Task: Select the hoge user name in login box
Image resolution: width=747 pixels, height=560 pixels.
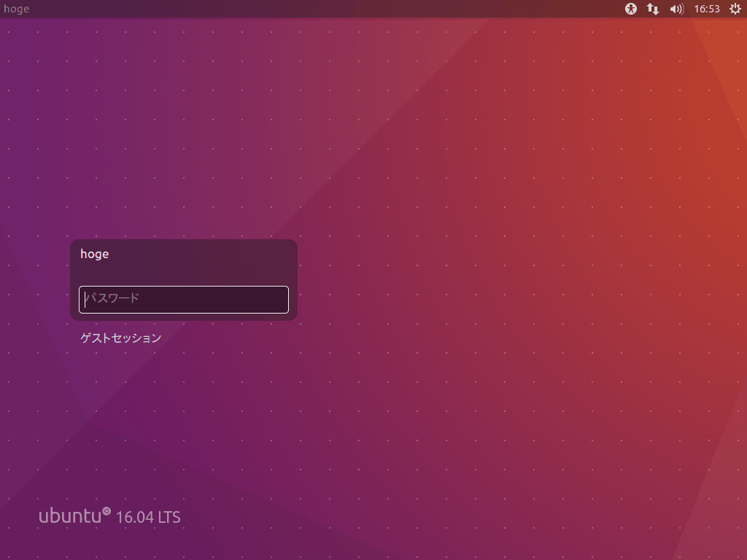Action: point(95,254)
